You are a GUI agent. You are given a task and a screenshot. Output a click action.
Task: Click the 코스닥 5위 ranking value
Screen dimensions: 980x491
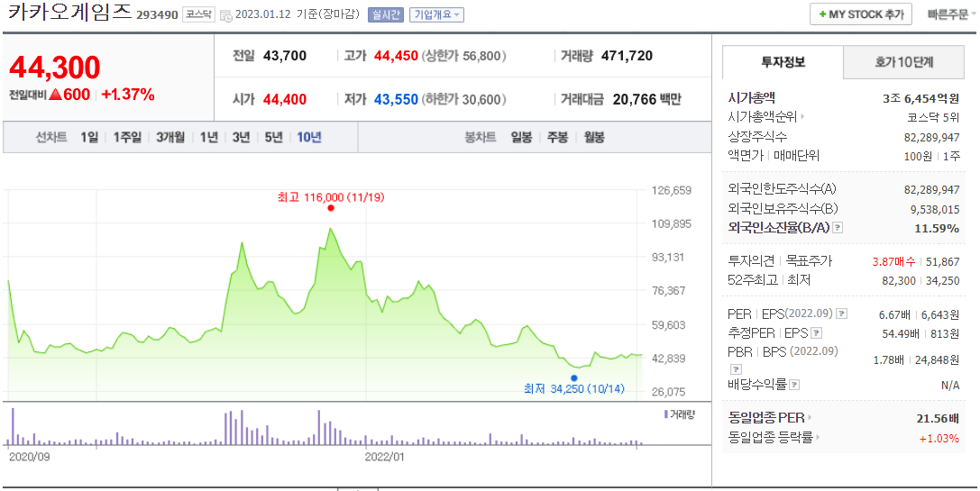[933, 116]
